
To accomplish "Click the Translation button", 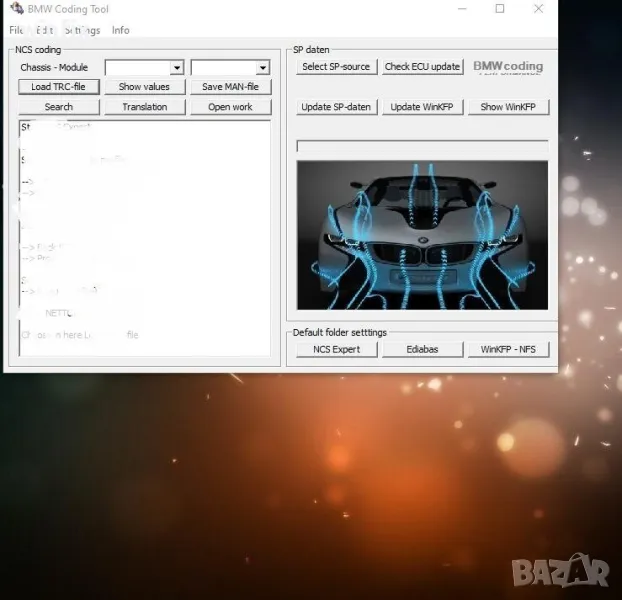I will [144, 107].
